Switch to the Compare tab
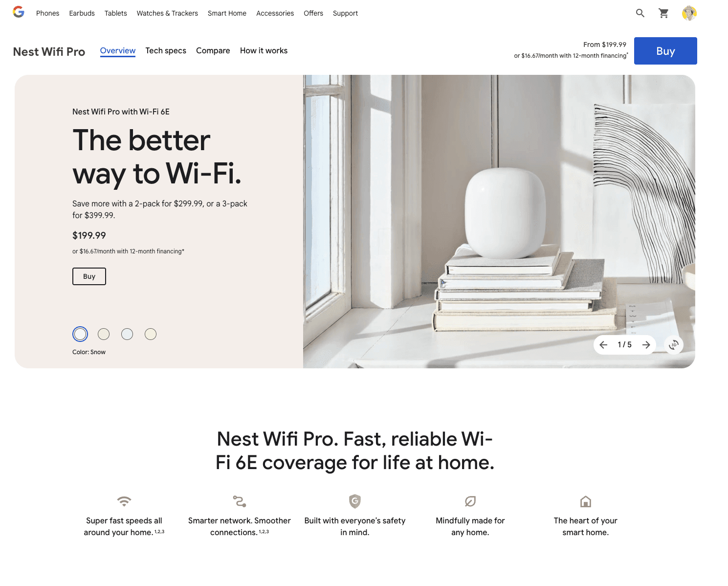Image resolution: width=728 pixels, height=586 pixels. pos(213,51)
